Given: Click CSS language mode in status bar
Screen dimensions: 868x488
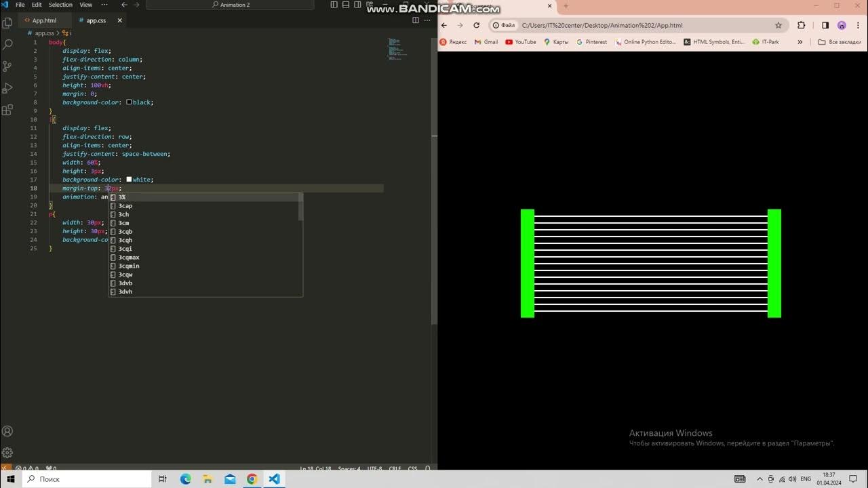Looking at the screenshot, I should coord(412,468).
